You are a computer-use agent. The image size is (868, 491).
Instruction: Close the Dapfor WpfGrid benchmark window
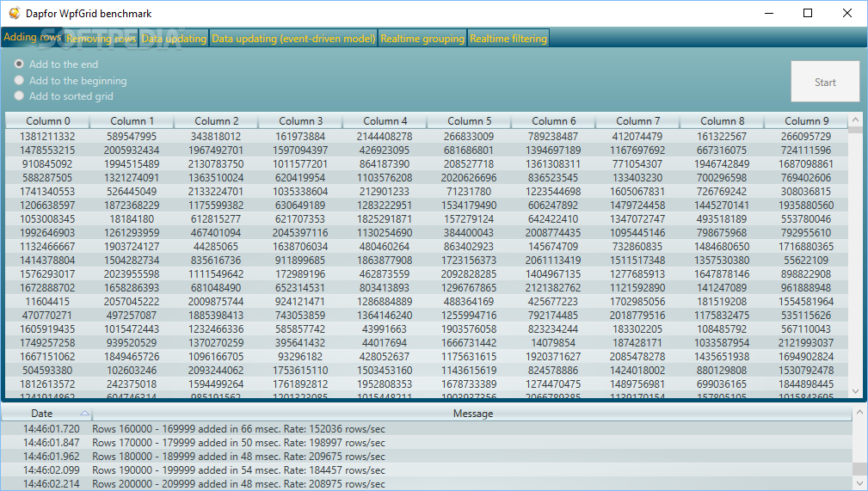pos(847,13)
